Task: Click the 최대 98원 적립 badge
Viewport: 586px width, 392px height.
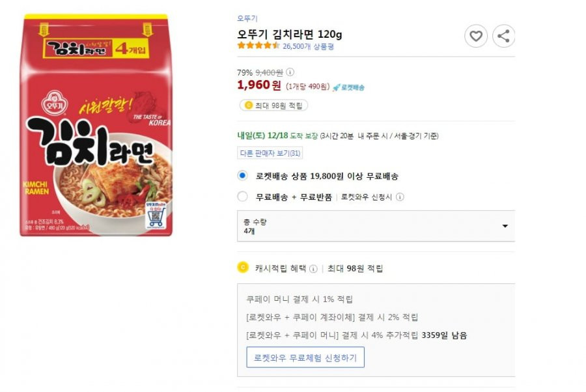Action: click(273, 105)
